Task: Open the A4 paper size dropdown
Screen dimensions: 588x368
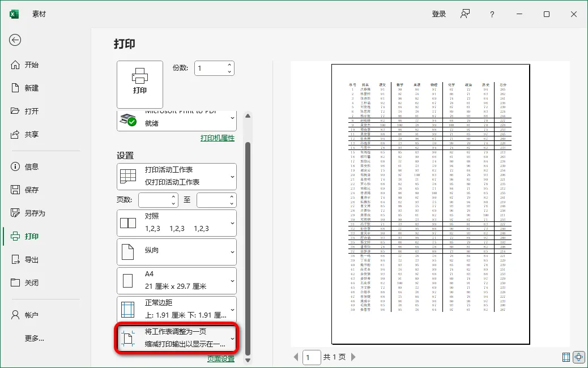Action: pos(177,281)
